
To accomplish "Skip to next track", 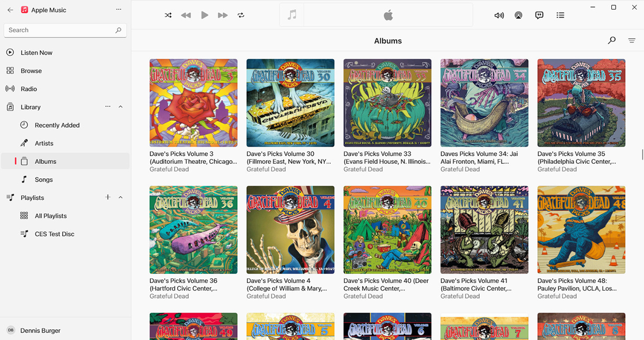I will [223, 15].
